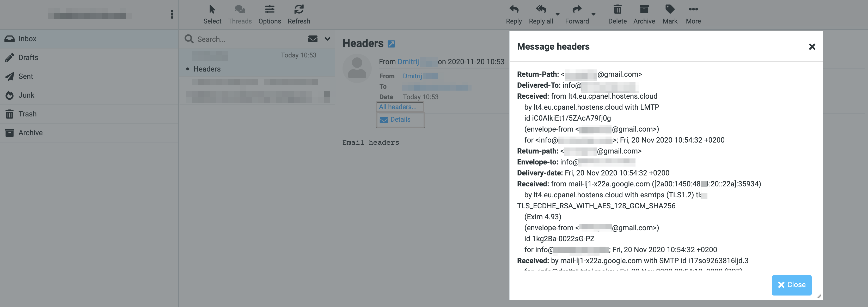868x307 pixels.
Task: Click the Search mail field
Action: point(249,39)
